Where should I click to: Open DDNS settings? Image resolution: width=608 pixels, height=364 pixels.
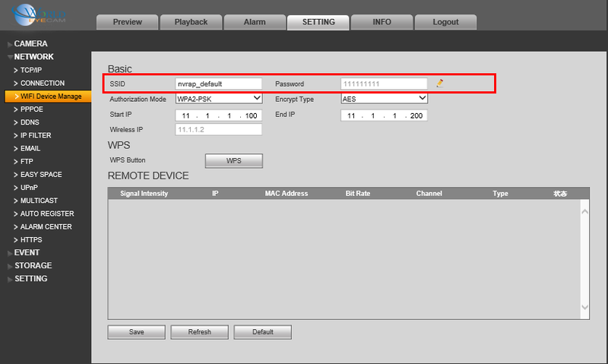30,122
